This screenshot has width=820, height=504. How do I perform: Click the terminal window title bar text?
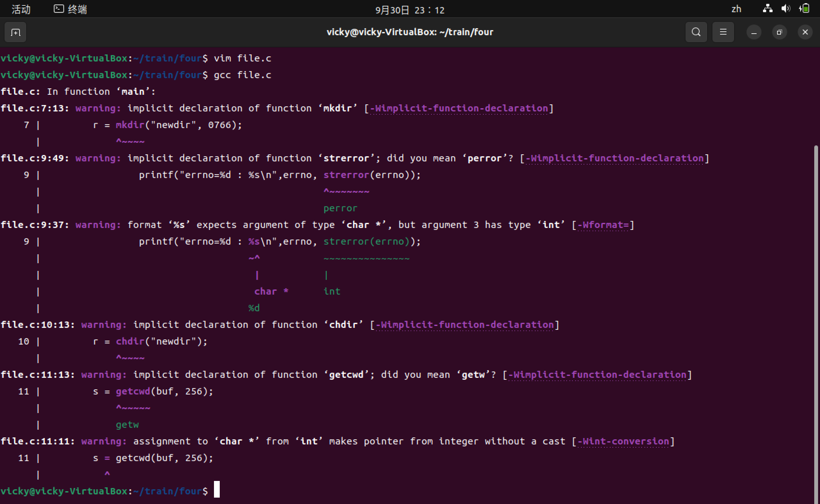tap(410, 32)
